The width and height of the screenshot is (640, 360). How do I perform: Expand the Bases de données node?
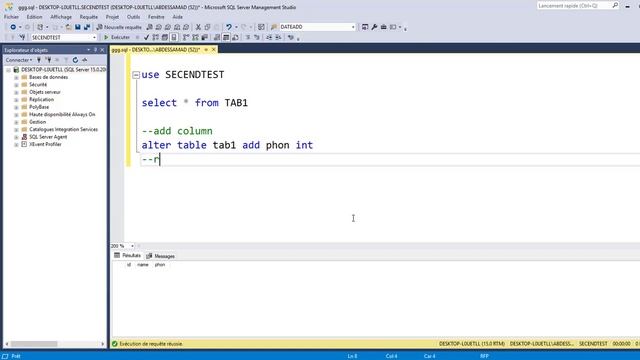coord(16,77)
